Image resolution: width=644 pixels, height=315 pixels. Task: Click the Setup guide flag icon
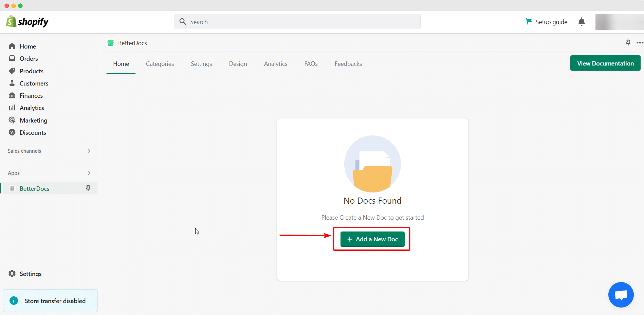coord(529,21)
